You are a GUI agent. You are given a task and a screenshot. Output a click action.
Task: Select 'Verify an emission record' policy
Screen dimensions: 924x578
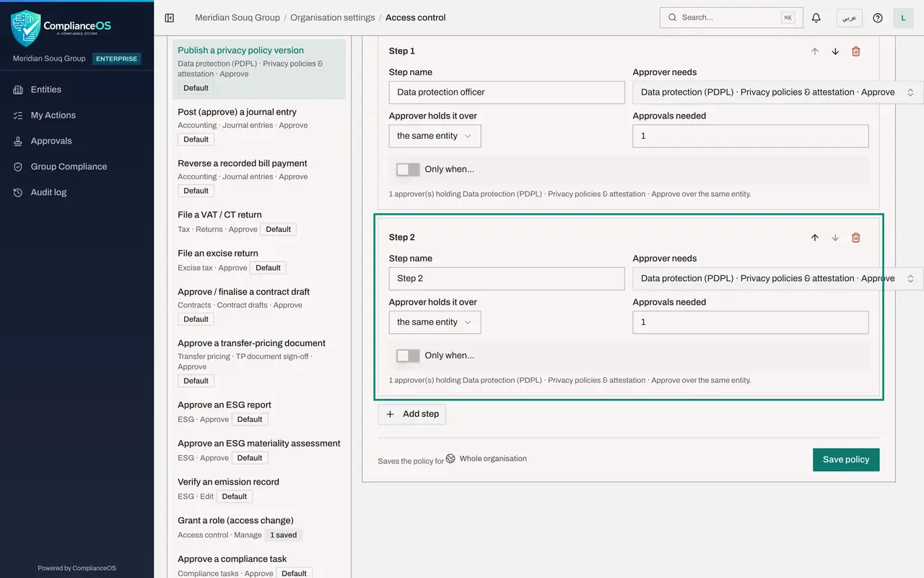click(x=259, y=489)
